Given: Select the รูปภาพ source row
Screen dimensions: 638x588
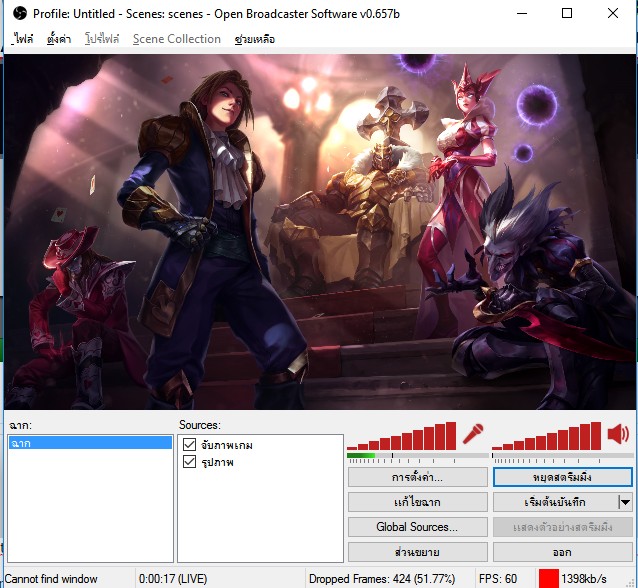Looking at the screenshot, I should coord(260,461).
